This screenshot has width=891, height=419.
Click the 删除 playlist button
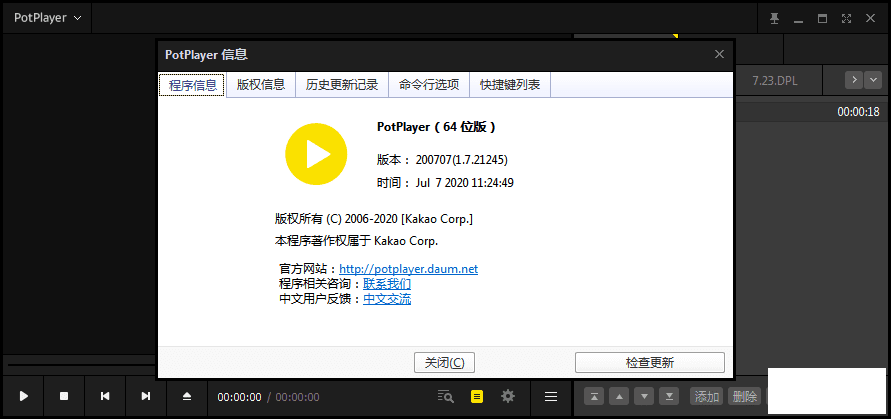tap(745, 396)
